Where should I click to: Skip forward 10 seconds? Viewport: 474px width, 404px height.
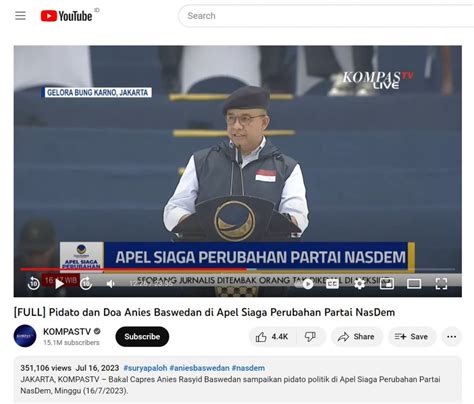pos(86,283)
